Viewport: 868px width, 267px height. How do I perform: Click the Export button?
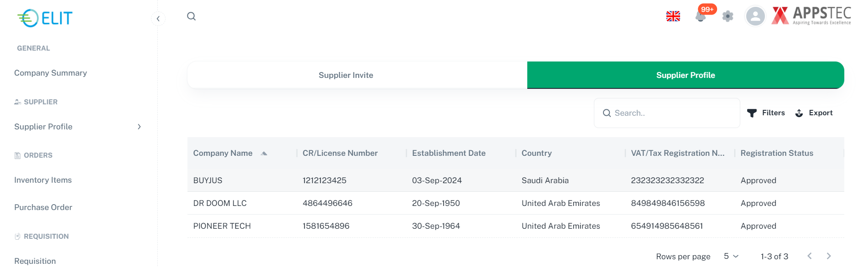(x=814, y=113)
